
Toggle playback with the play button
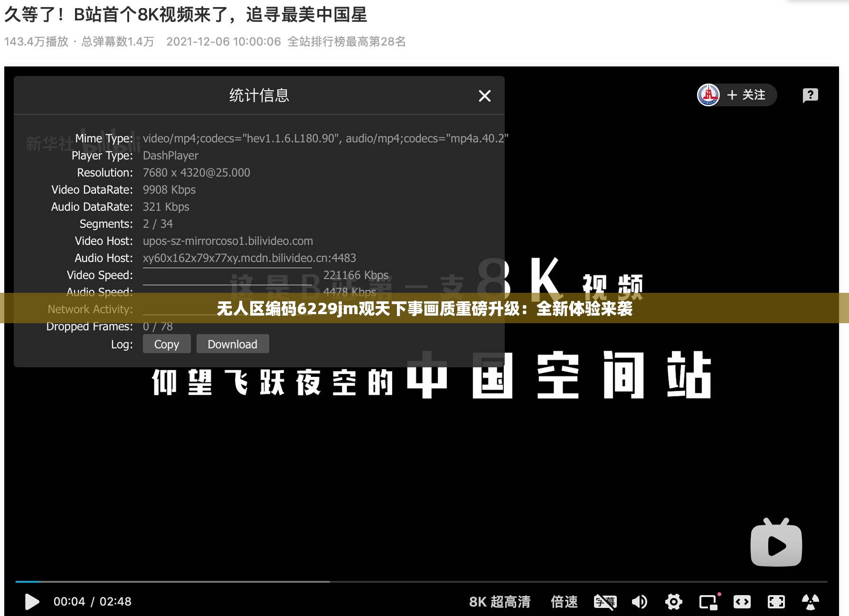coord(32,602)
